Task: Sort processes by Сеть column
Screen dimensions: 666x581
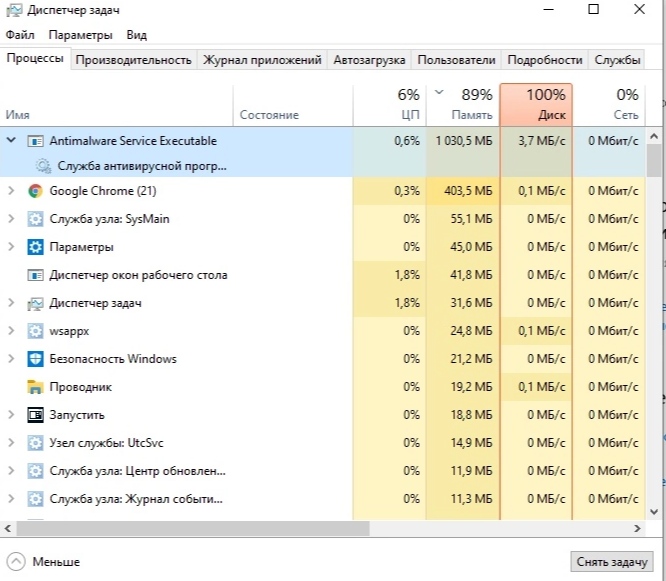Action: click(x=609, y=105)
